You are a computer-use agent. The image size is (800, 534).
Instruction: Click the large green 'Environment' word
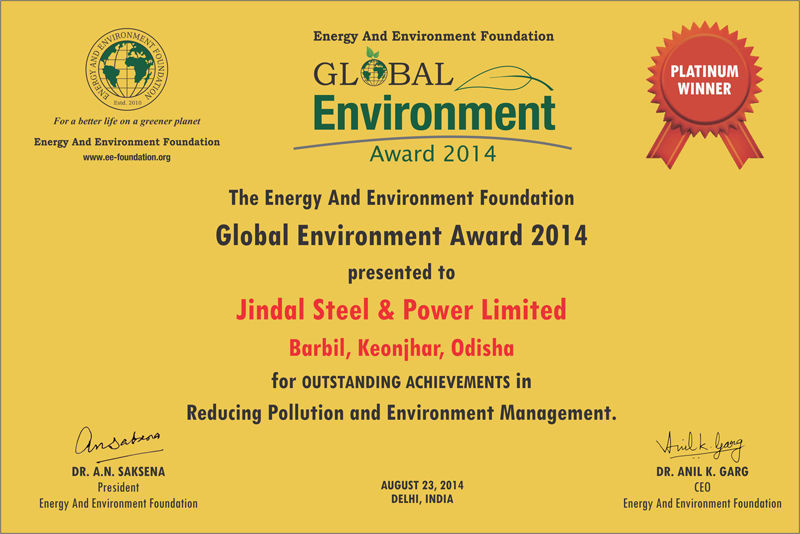tap(434, 113)
